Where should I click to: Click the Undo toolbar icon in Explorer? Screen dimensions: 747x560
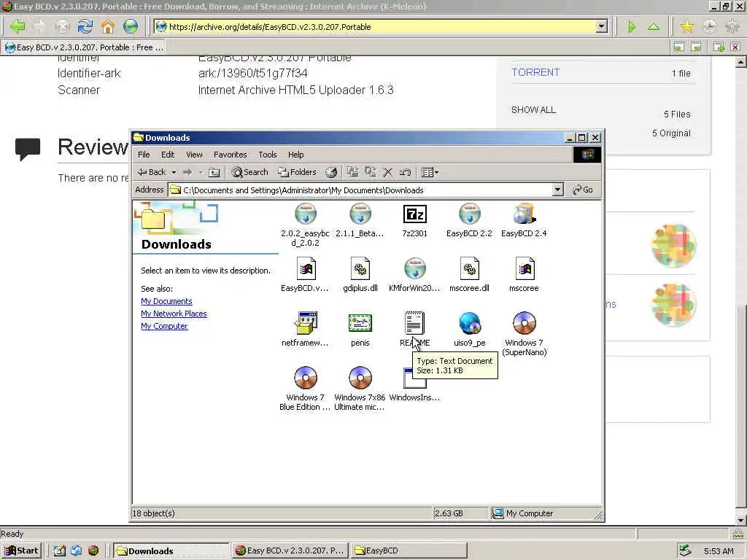[x=406, y=172]
